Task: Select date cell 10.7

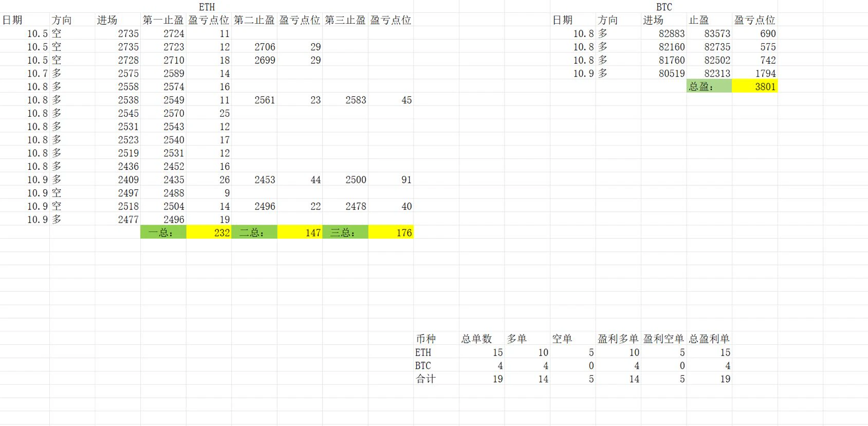Action: (x=25, y=73)
